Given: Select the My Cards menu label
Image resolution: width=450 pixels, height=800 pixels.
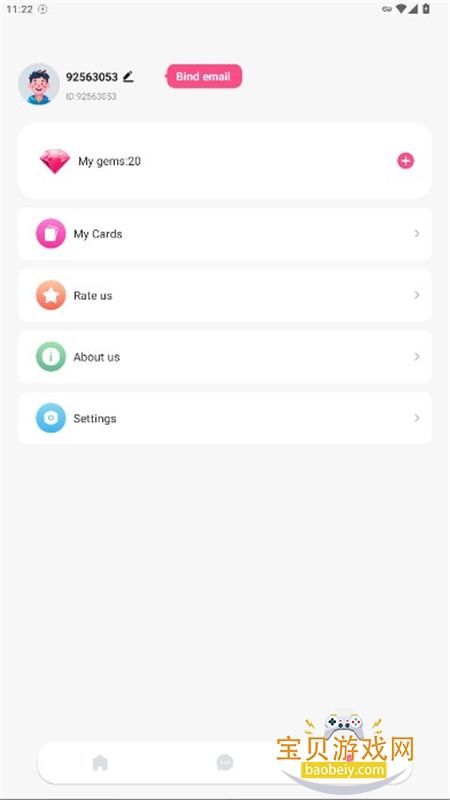Looking at the screenshot, I should click(x=98, y=234).
